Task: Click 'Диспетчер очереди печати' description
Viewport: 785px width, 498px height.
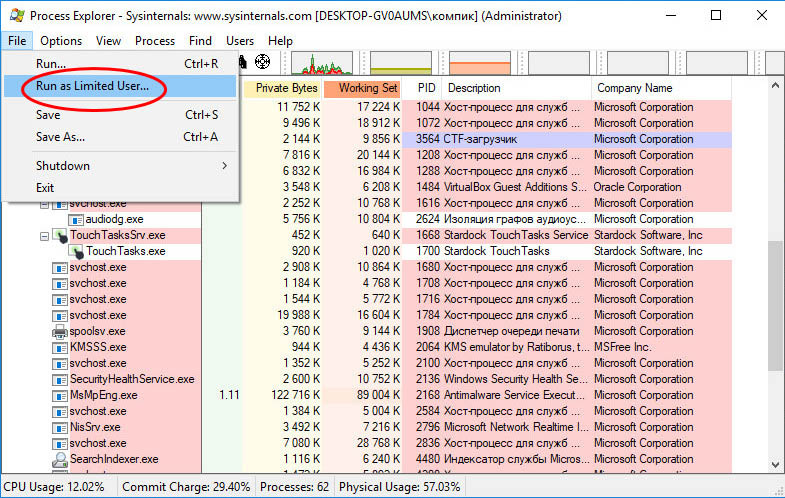Action: [512, 331]
